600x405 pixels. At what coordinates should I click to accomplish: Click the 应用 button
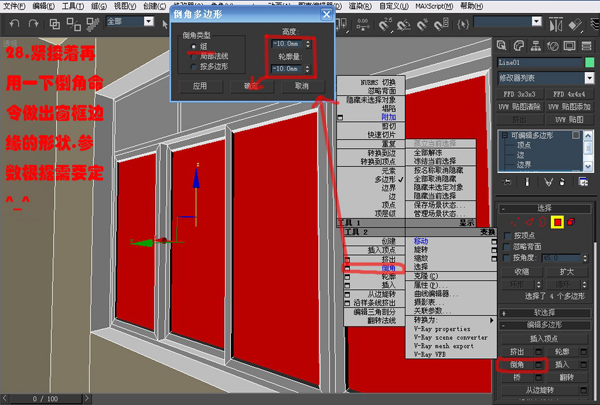pos(200,86)
